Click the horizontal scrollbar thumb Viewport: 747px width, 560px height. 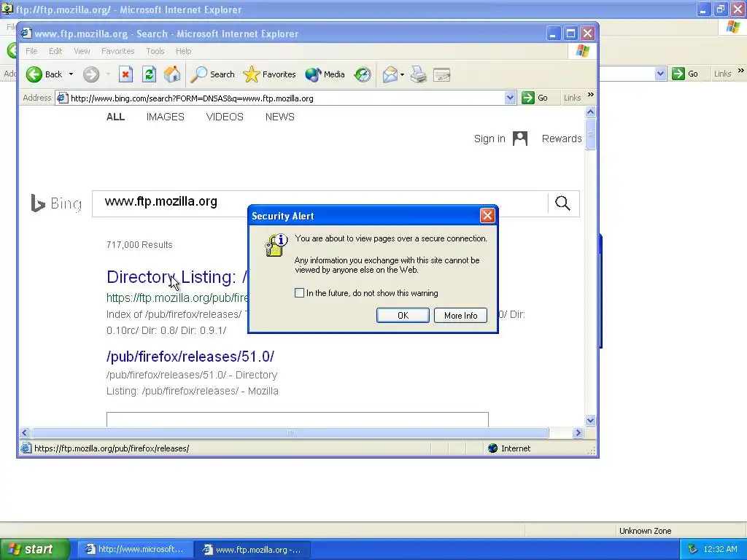(290, 433)
